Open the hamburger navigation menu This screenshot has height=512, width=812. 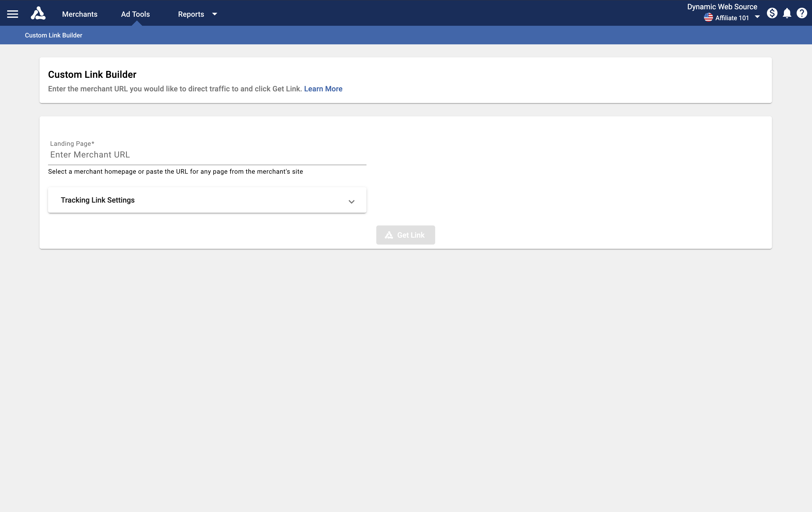point(12,14)
